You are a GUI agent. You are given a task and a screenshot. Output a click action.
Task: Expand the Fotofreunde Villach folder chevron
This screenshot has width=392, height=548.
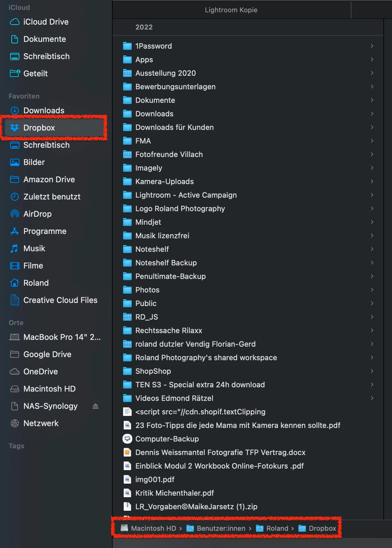coord(372,154)
